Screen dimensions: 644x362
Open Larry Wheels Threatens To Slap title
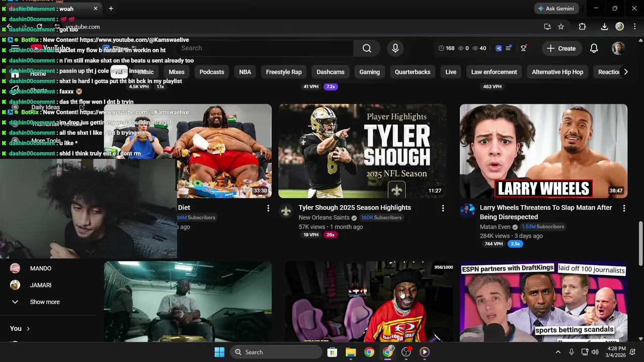(546, 212)
